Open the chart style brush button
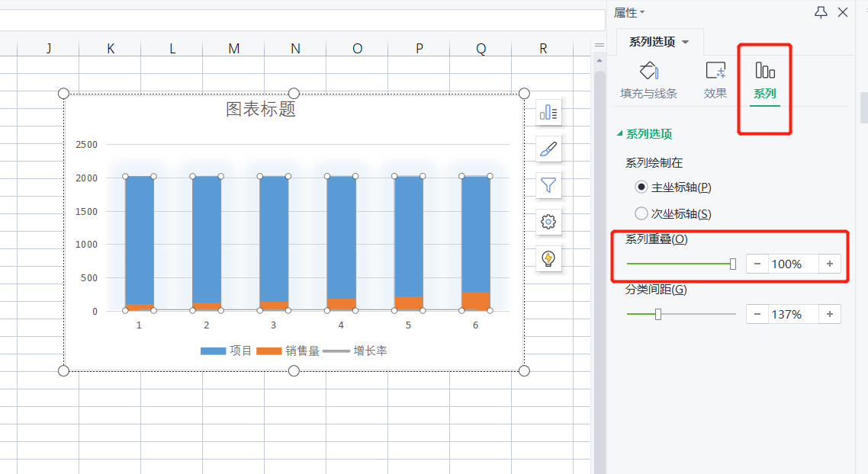The width and height of the screenshot is (868, 474). pos(548,149)
